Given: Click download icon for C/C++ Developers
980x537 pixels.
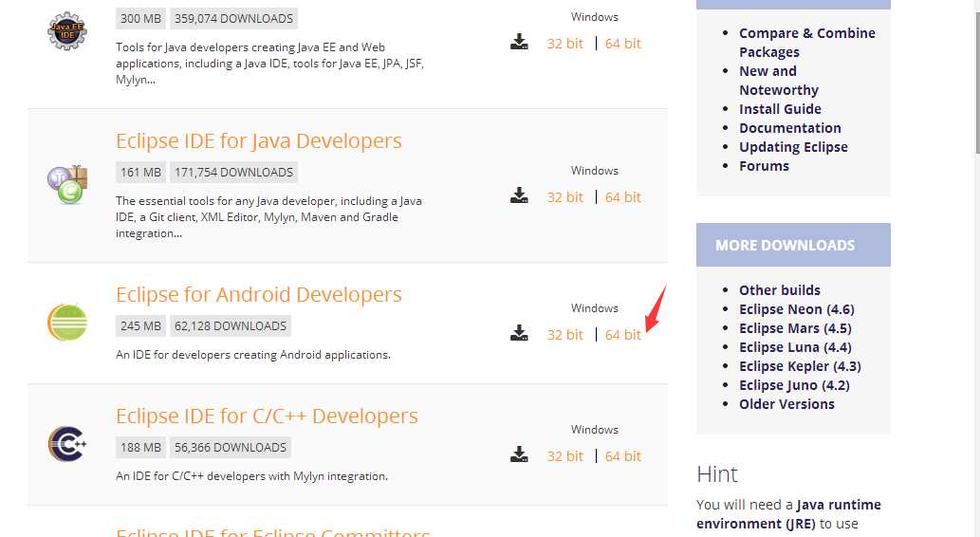Looking at the screenshot, I should click(519, 454).
